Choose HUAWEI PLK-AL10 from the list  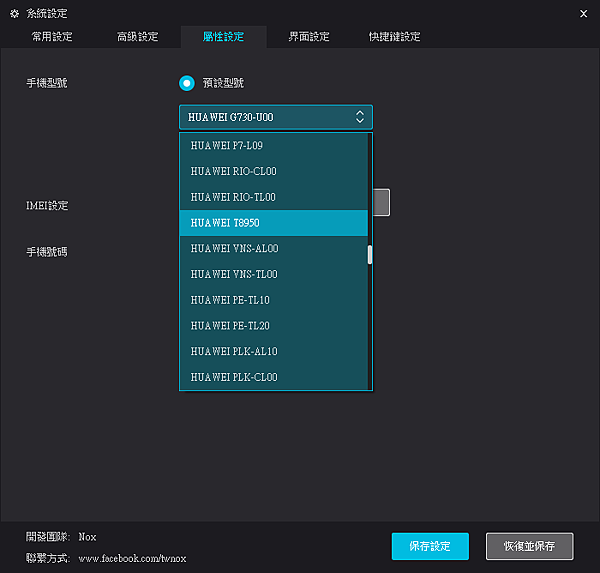point(274,351)
